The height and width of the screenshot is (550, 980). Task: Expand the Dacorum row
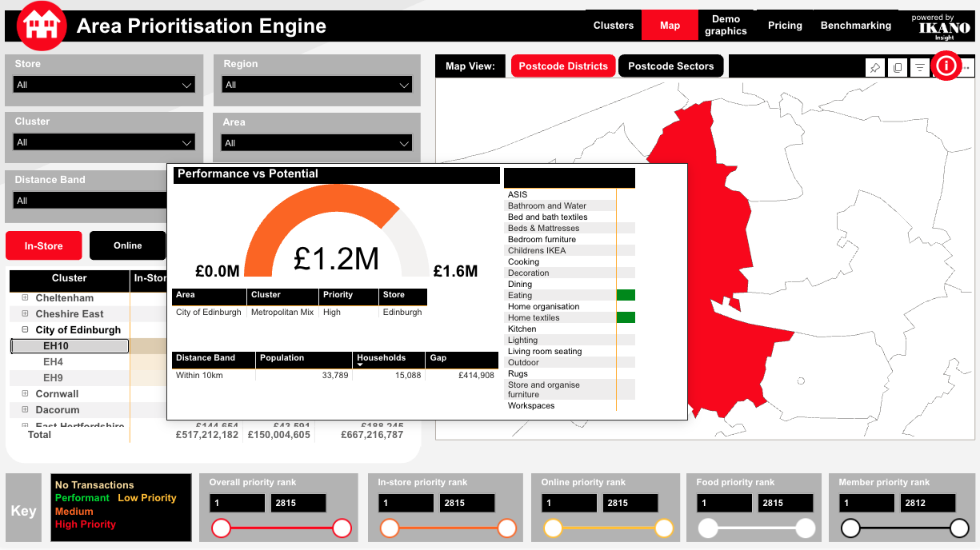[26, 409]
